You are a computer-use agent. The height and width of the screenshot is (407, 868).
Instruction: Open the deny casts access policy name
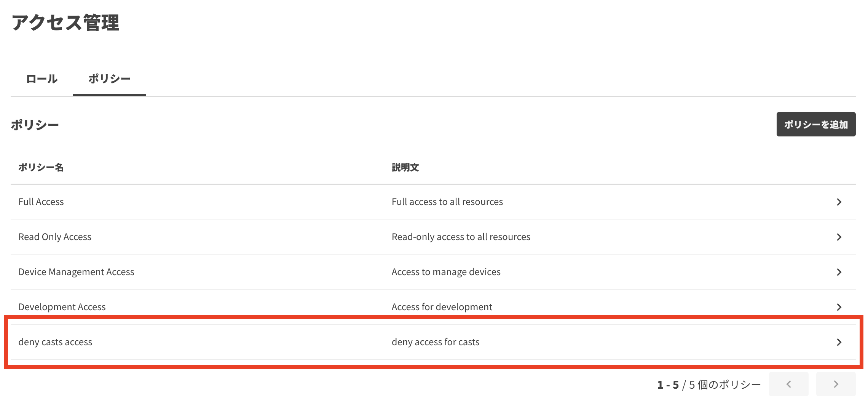(55, 342)
